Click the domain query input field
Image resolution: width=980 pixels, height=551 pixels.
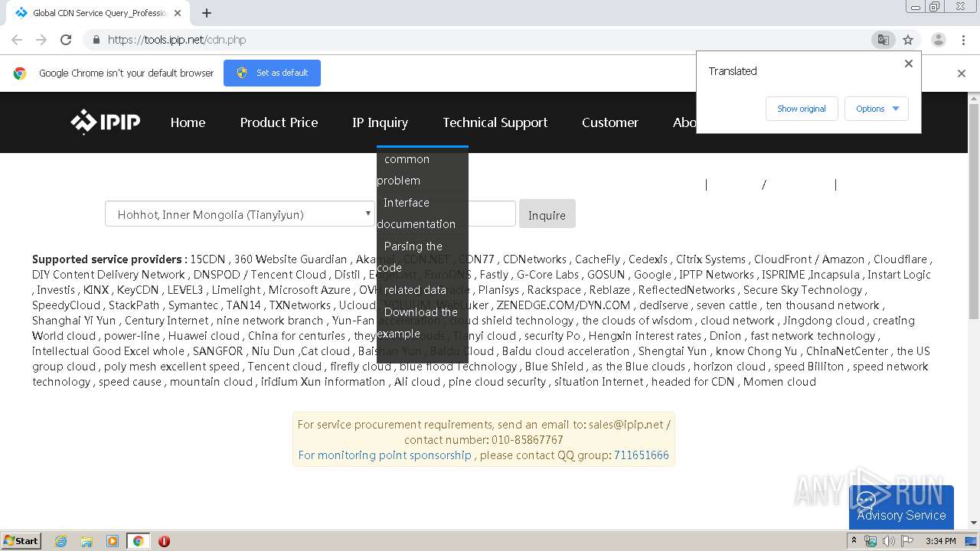point(492,214)
